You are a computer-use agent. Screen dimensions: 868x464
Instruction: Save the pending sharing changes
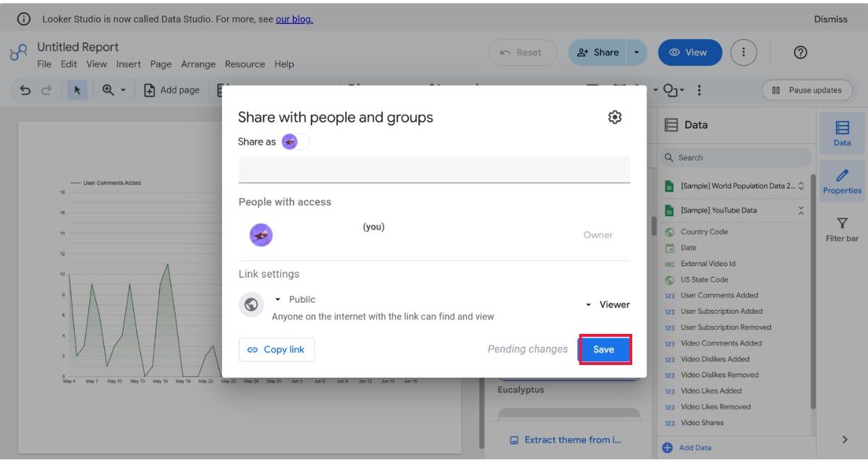604,349
